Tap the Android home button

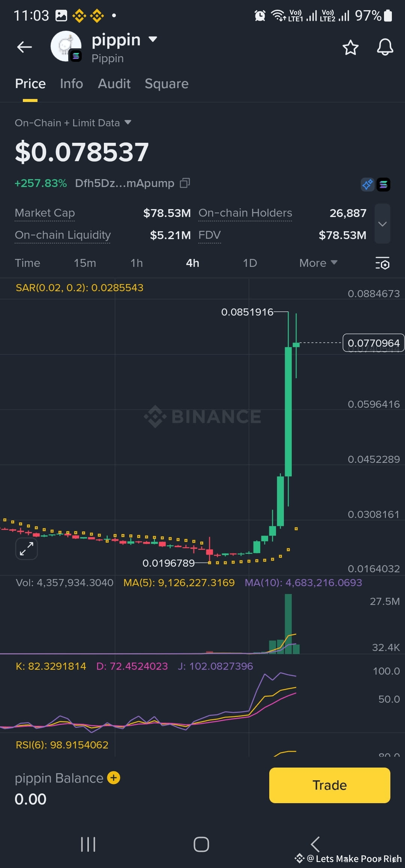(x=201, y=844)
